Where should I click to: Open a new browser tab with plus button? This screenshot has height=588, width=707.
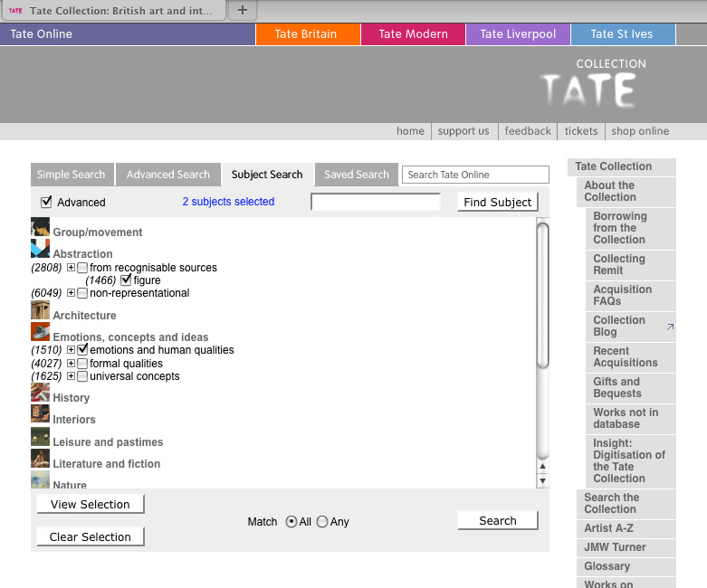click(242, 10)
